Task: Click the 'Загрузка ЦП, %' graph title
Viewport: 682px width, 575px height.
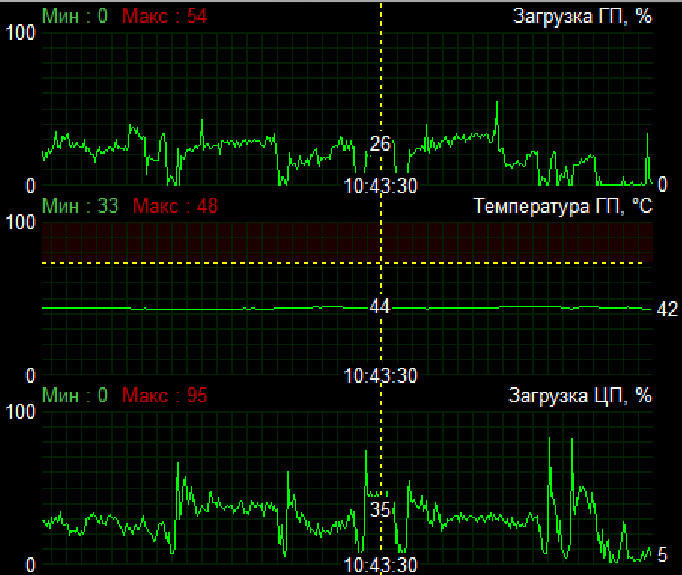Action: [x=580, y=395]
